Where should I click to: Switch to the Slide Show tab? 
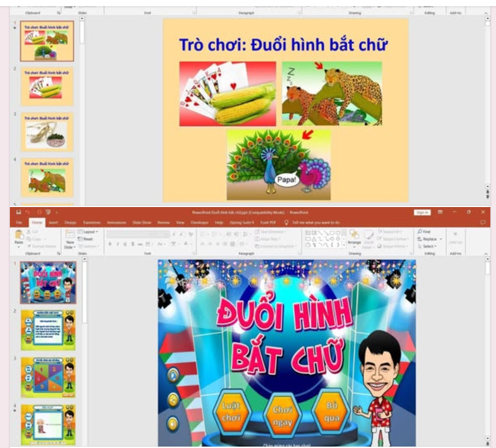(x=142, y=223)
